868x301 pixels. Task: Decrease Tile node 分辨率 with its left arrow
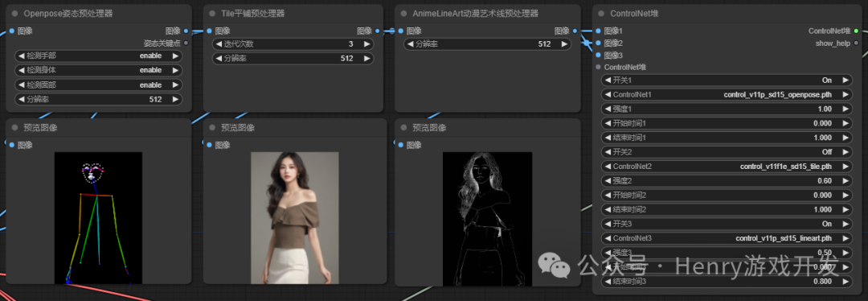[x=219, y=58]
